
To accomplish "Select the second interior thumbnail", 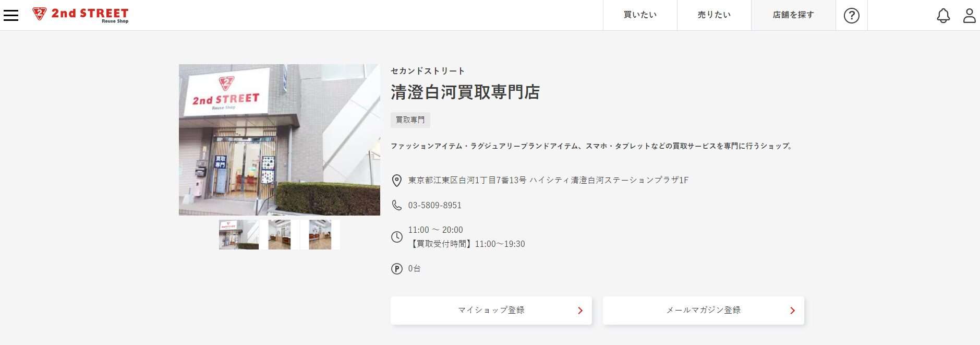I will (280, 234).
